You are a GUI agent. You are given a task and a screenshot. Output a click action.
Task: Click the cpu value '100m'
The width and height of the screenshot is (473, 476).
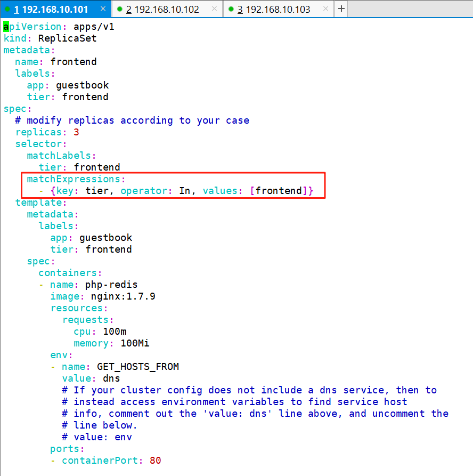(115, 332)
